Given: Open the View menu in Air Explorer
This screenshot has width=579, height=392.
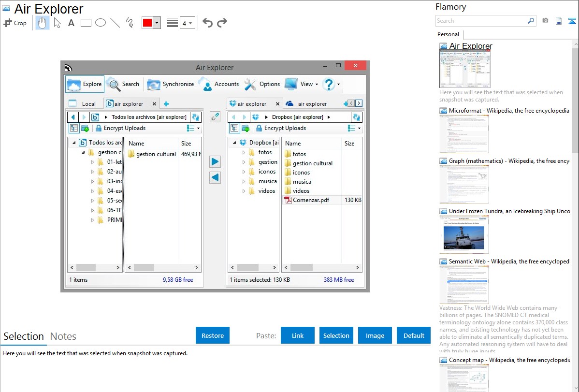Looking at the screenshot, I should [302, 84].
